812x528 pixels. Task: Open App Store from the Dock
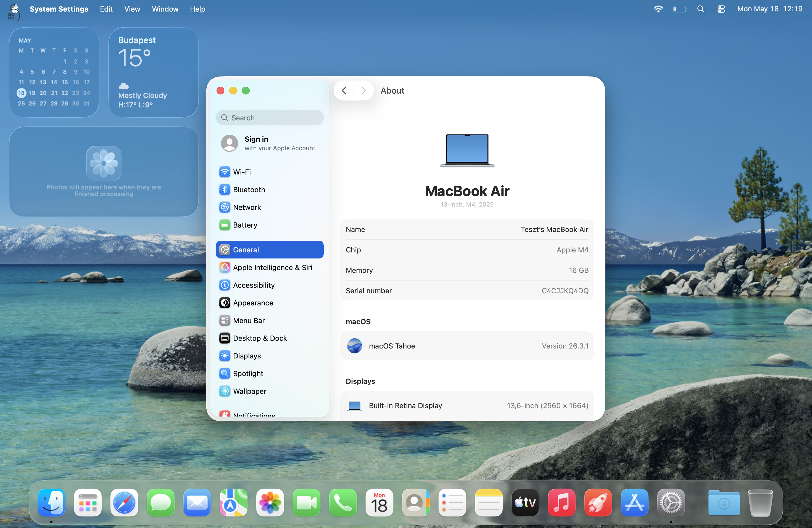[x=635, y=503]
